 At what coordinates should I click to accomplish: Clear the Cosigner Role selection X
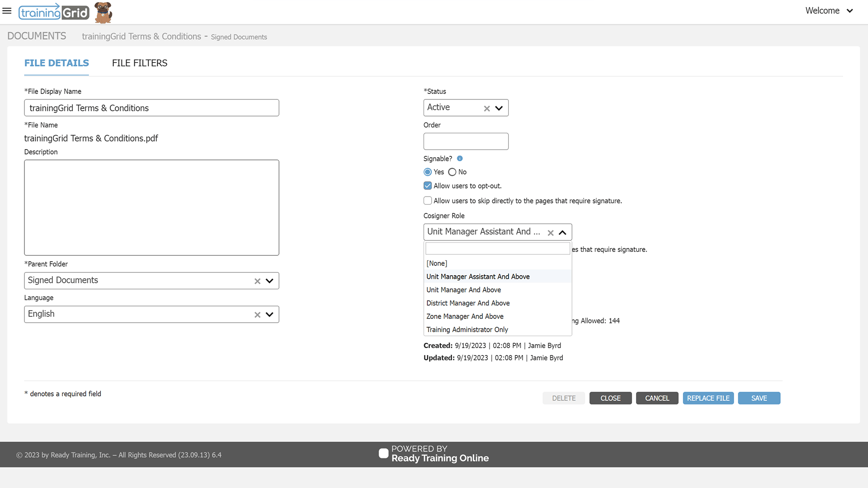pyautogui.click(x=551, y=233)
